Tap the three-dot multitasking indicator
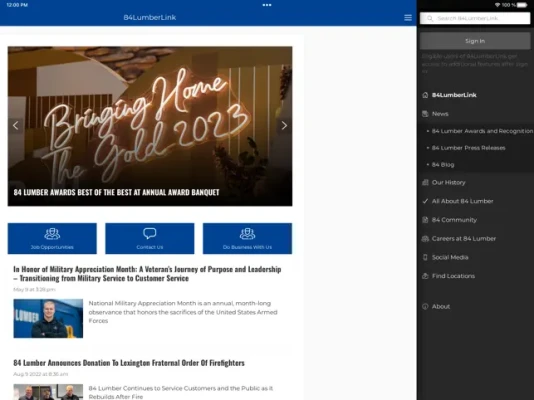The width and height of the screenshot is (534, 400). coord(267,5)
